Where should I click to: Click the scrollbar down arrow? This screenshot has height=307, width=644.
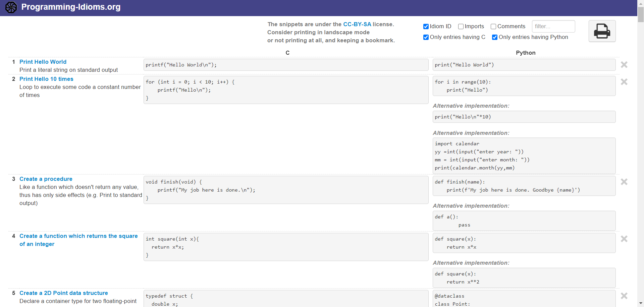point(641,303)
